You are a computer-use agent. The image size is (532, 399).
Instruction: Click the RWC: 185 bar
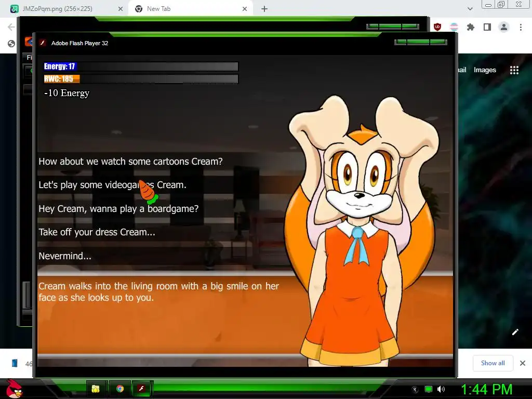point(141,79)
